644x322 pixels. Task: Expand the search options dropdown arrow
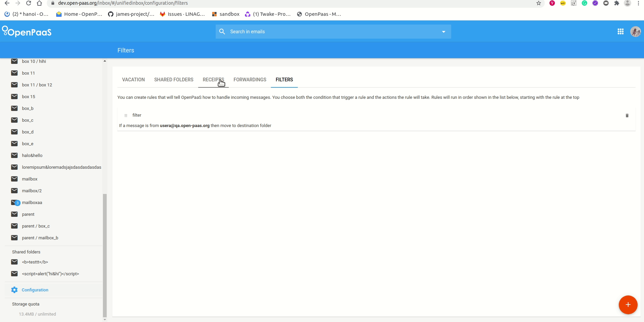point(443,31)
